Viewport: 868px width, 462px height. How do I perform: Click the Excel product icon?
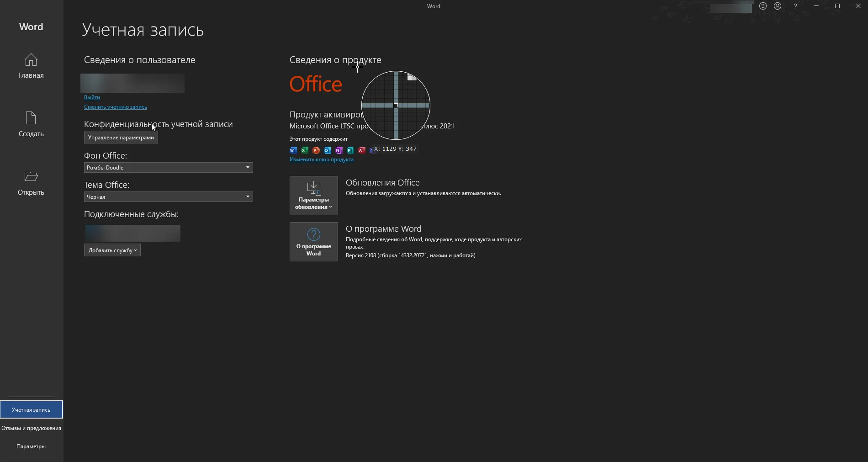[305, 150]
